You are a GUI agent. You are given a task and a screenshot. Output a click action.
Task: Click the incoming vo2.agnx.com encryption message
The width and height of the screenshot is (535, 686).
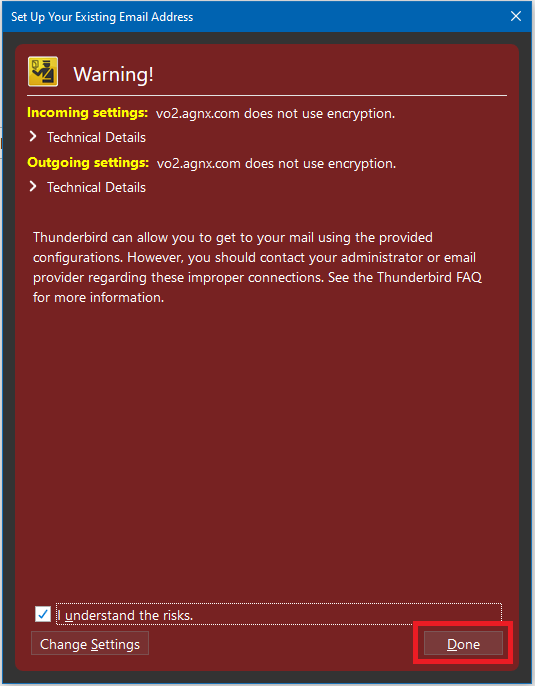coord(275,113)
